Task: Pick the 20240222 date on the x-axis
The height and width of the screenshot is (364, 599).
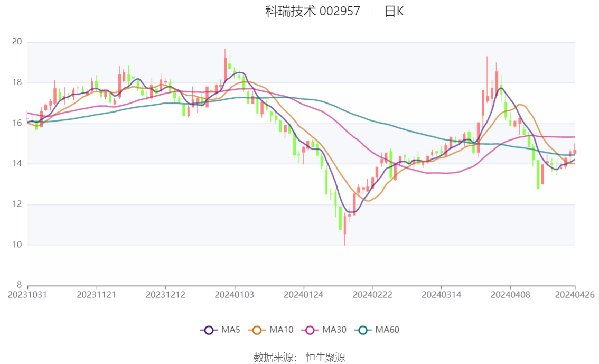Action: [372, 295]
